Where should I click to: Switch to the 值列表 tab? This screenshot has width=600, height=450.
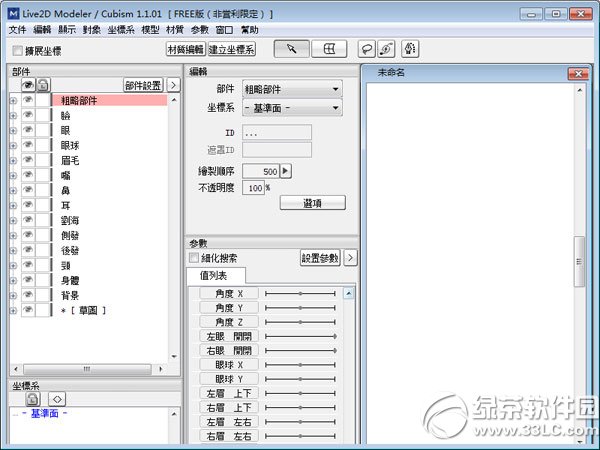point(216,276)
